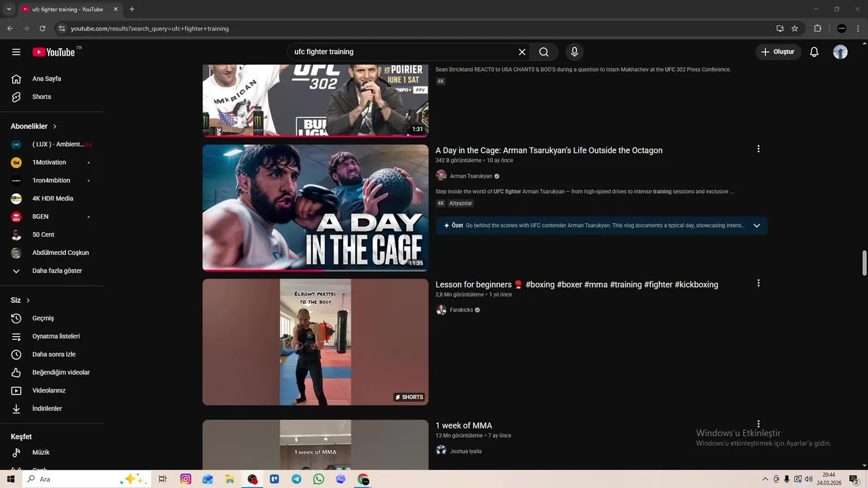Open the 4K HDR Media subscription

click(x=52, y=199)
